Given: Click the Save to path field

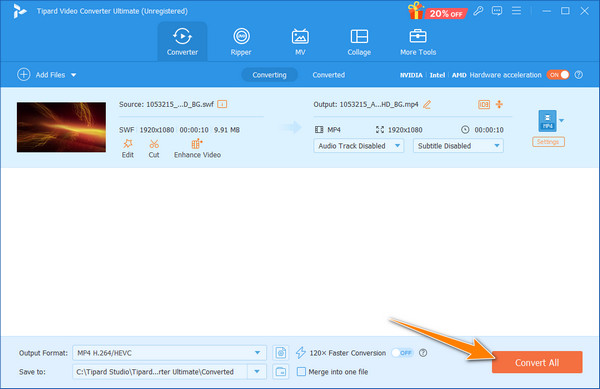Looking at the screenshot, I should pos(160,372).
